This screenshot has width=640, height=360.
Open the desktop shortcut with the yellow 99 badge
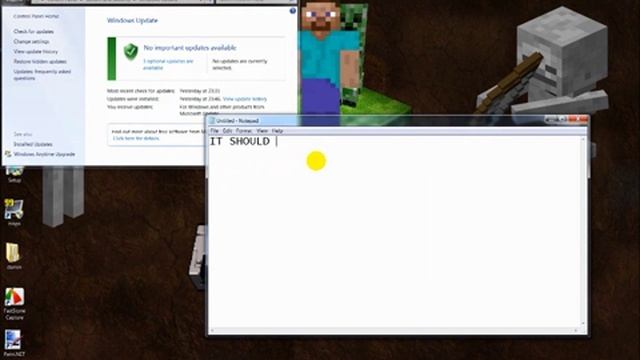[13, 212]
